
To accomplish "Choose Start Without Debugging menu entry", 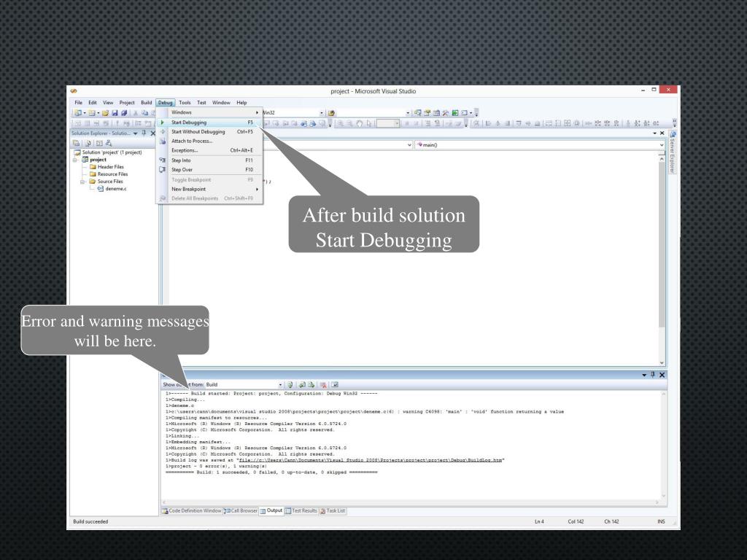I will 209,132.
